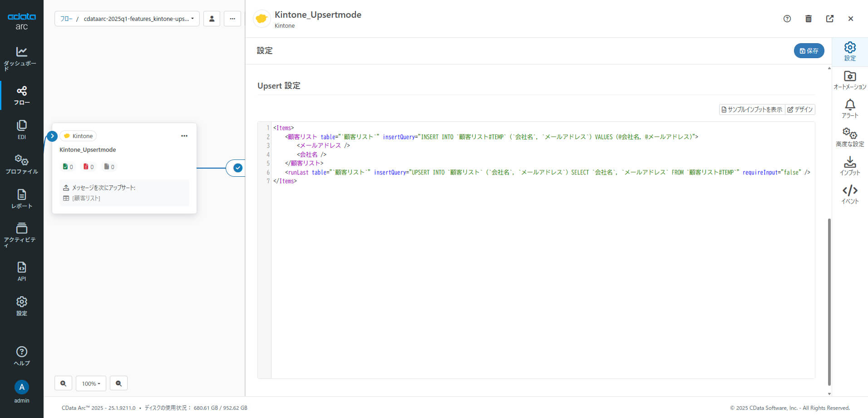Open the Kintone connector card's three-dot menu

tap(184, 136)
